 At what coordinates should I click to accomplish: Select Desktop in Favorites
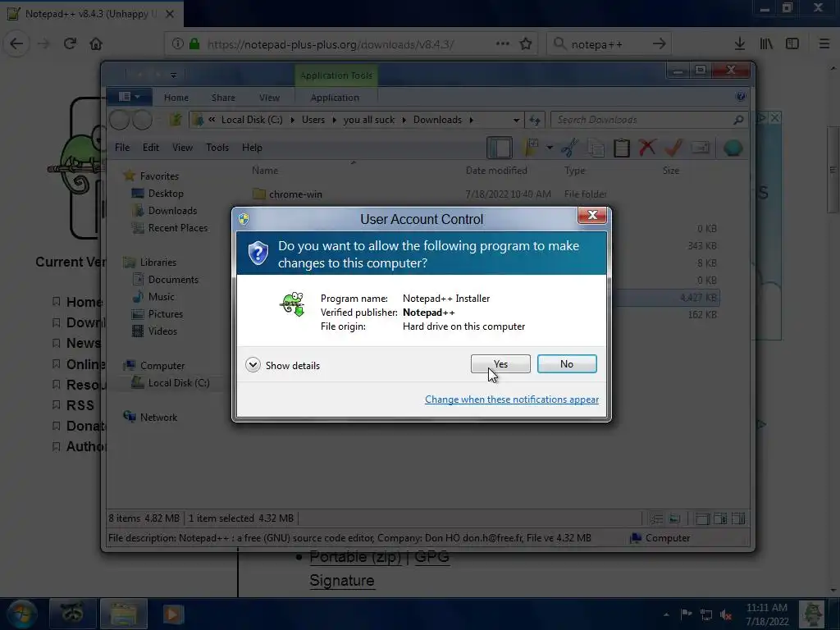pos(166,194)
